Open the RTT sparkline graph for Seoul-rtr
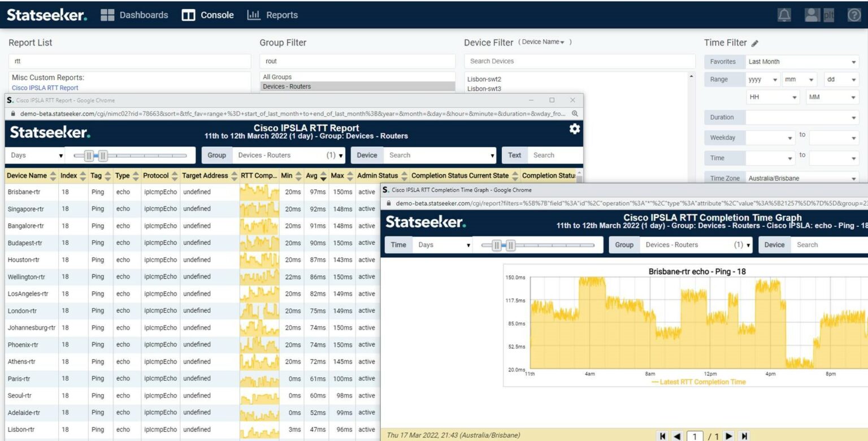 tap(259, 396)
